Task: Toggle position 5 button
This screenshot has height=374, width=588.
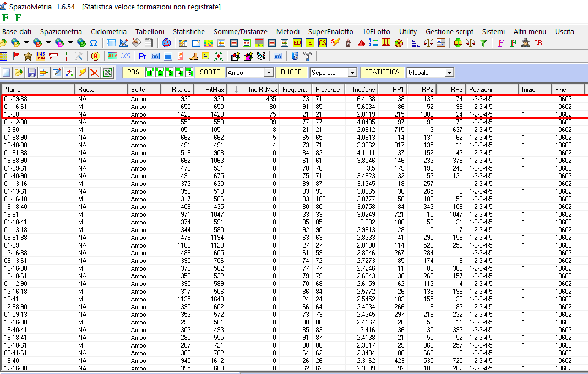Action: coord(190,73)
